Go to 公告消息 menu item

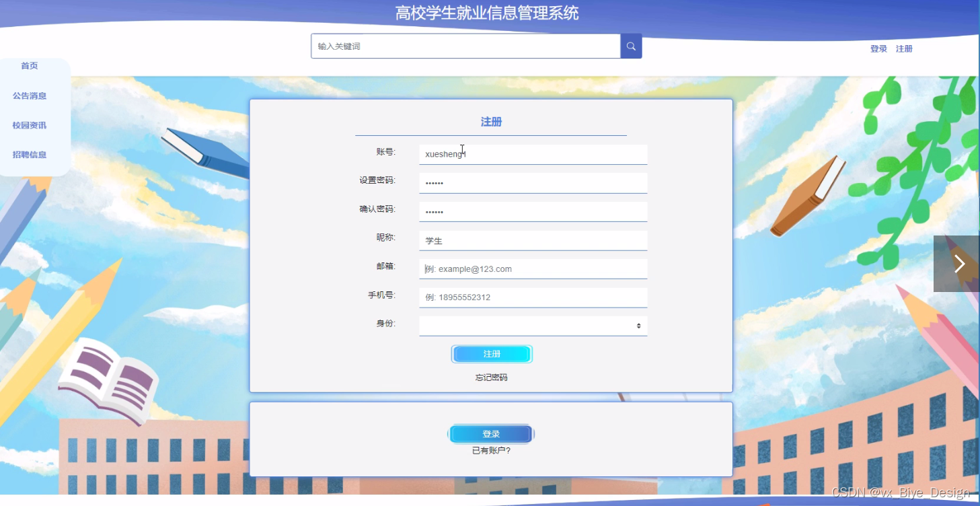pyautogui.click(x=30, y=96)
